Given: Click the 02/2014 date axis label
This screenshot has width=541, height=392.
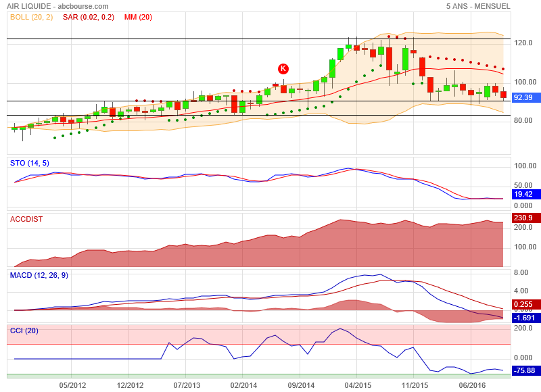Looking at the screenshot, I should tap(243, 385).
